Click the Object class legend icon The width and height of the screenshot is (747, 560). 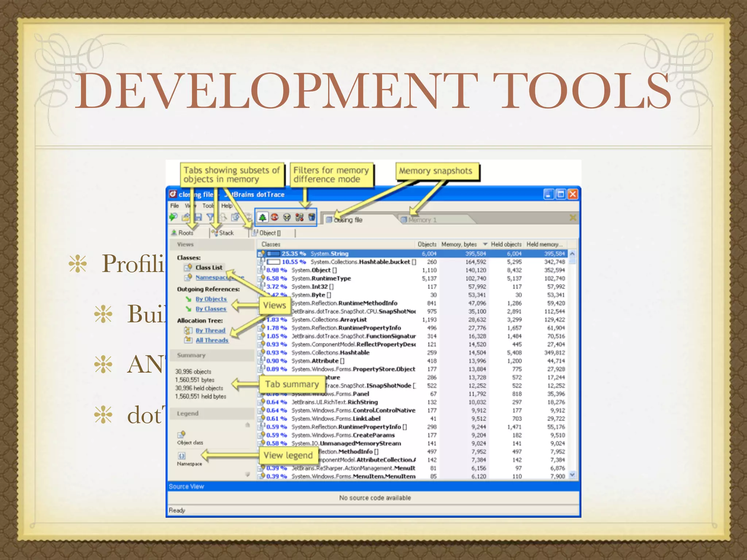[181, 435]
